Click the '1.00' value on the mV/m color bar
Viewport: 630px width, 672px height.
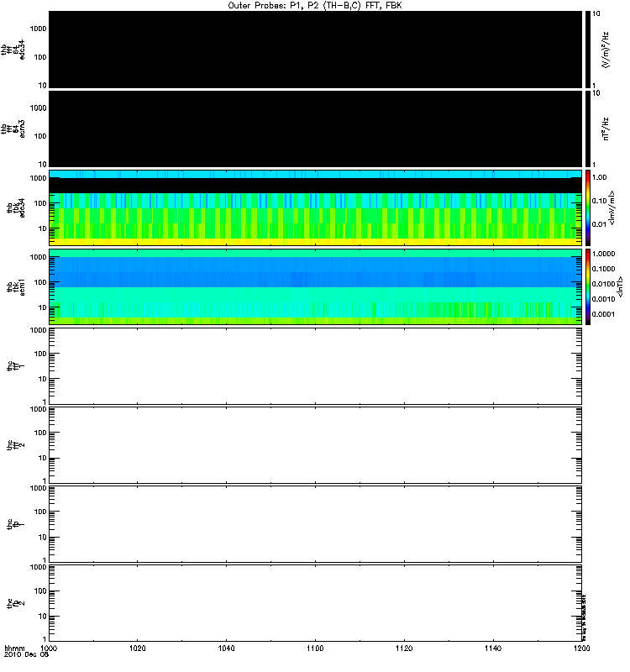[600, 177]
